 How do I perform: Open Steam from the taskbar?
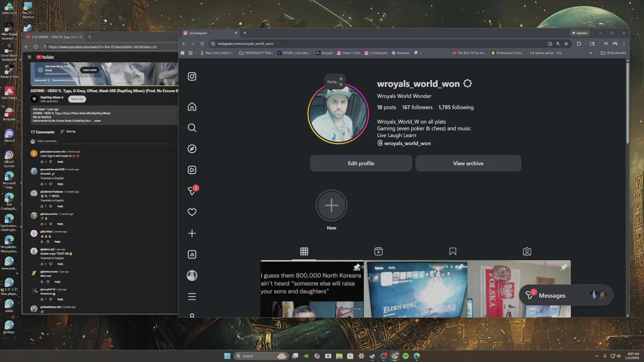coord(372,356)
